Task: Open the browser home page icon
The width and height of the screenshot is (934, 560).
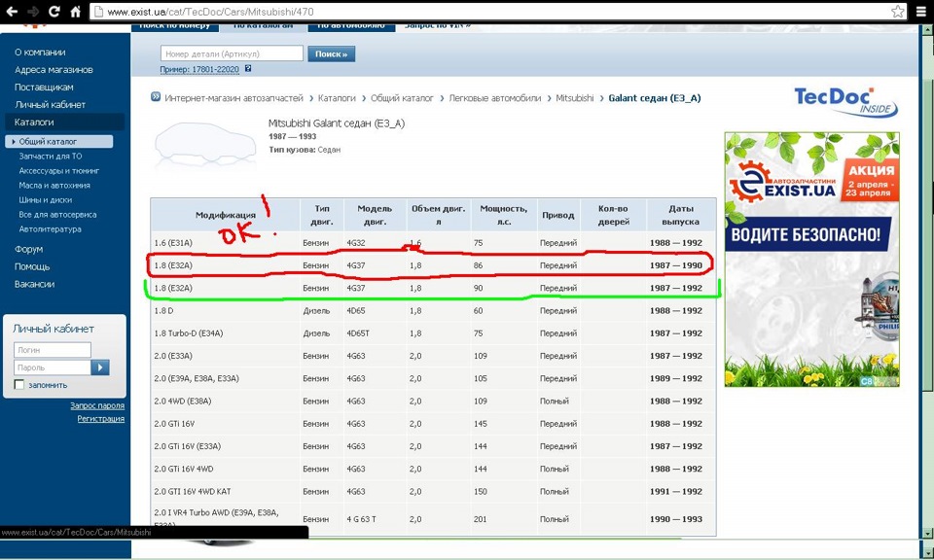Action: click(x=76, y=12)
